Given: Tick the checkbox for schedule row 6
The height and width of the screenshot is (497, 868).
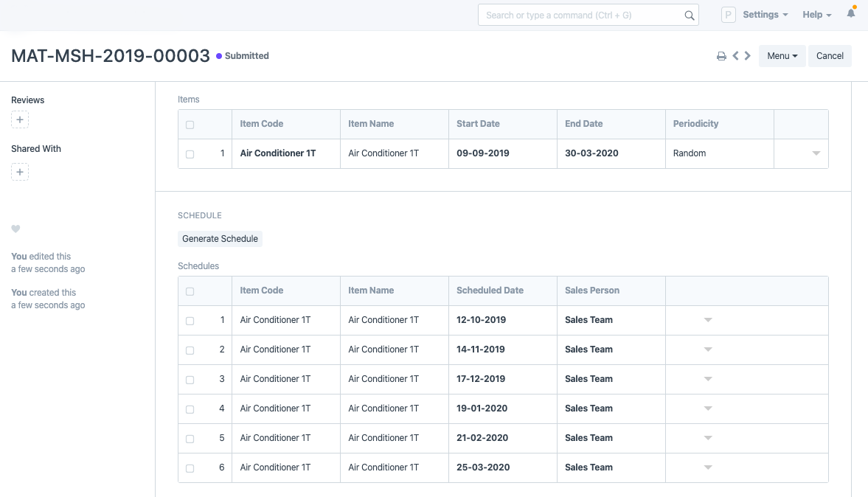Looking at the screenshot, I should [x=190, y=468].
